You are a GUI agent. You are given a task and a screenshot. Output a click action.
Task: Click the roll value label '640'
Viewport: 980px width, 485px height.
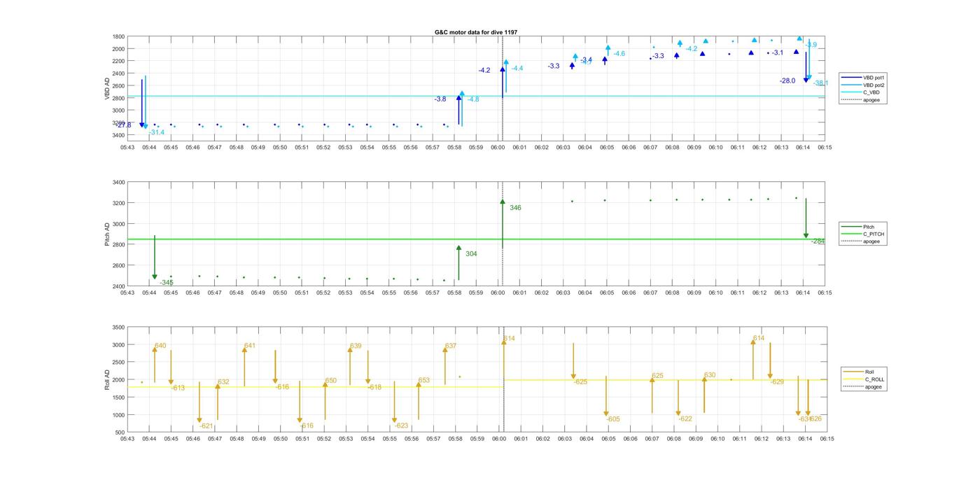[160, 346]
